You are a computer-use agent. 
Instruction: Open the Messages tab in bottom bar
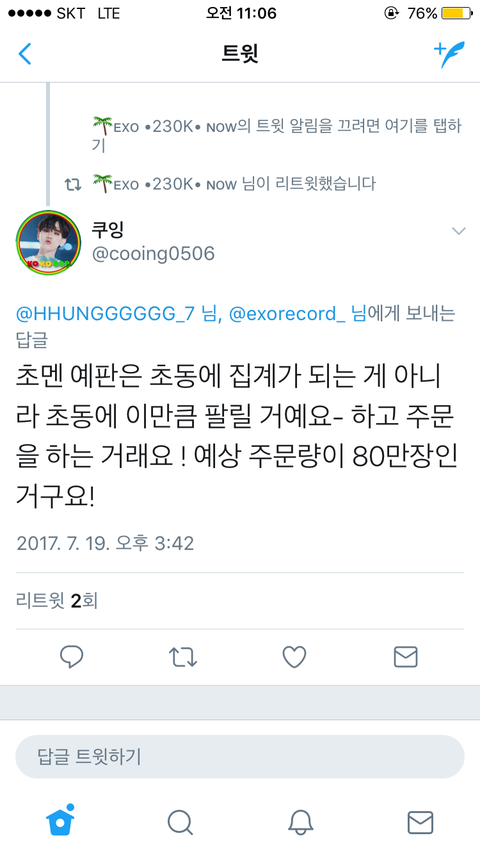coord(421,822)
